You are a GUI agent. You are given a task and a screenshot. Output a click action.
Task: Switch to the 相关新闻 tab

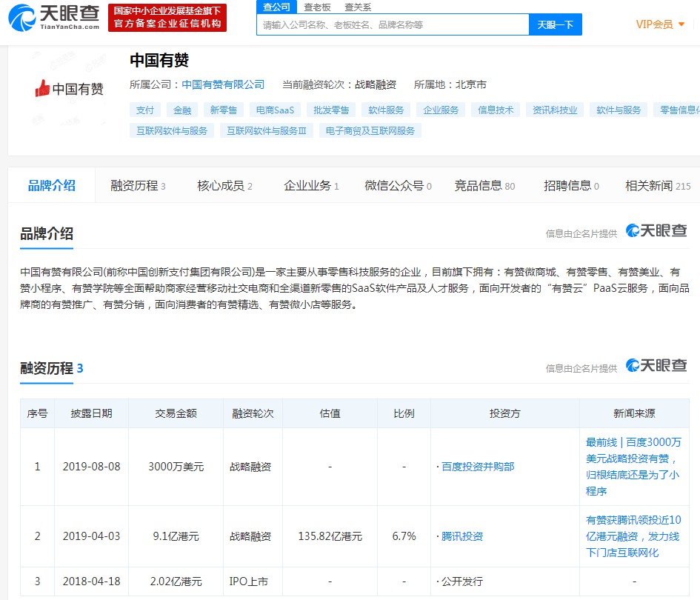(658, 185)
